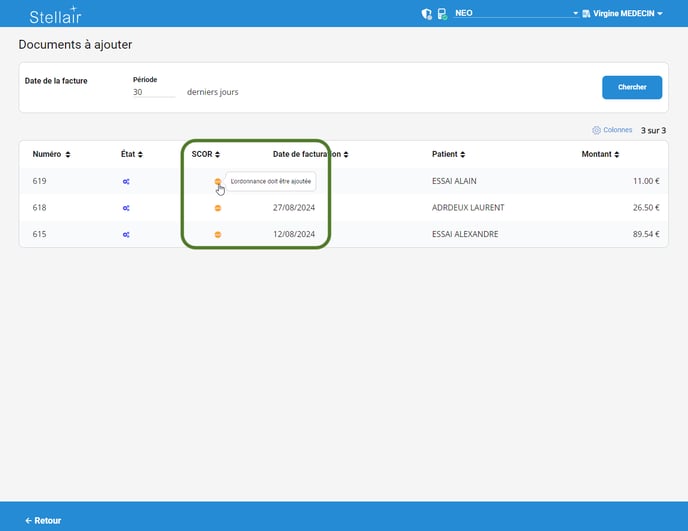
Task: Click the Chercher button
Action: pos(631,87)
